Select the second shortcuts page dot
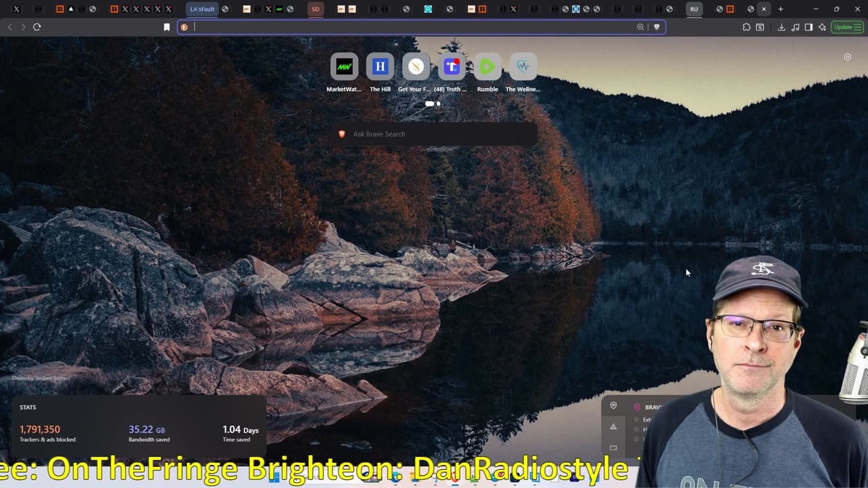The height and width of the screenshot is (488, 868). point(439,104)
